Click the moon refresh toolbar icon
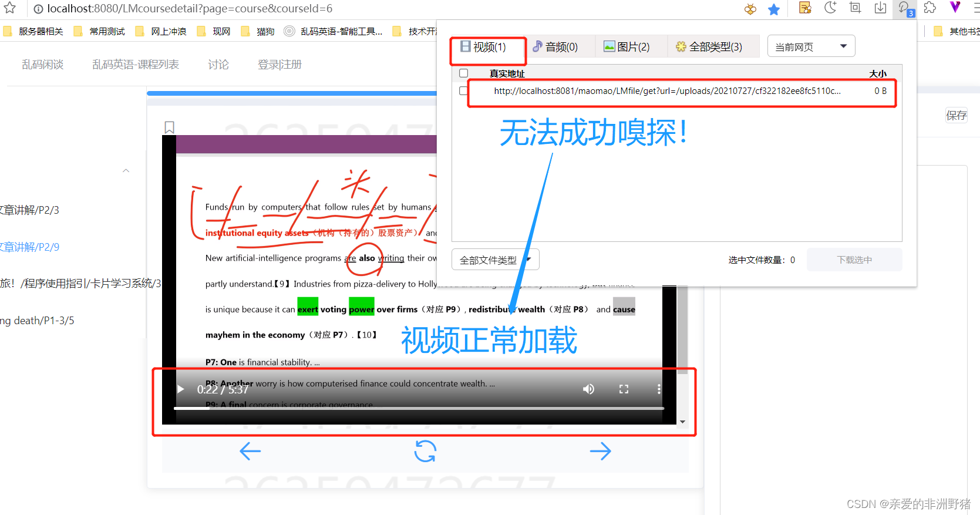This screenshot has height=515, width=980. [830, 8]
